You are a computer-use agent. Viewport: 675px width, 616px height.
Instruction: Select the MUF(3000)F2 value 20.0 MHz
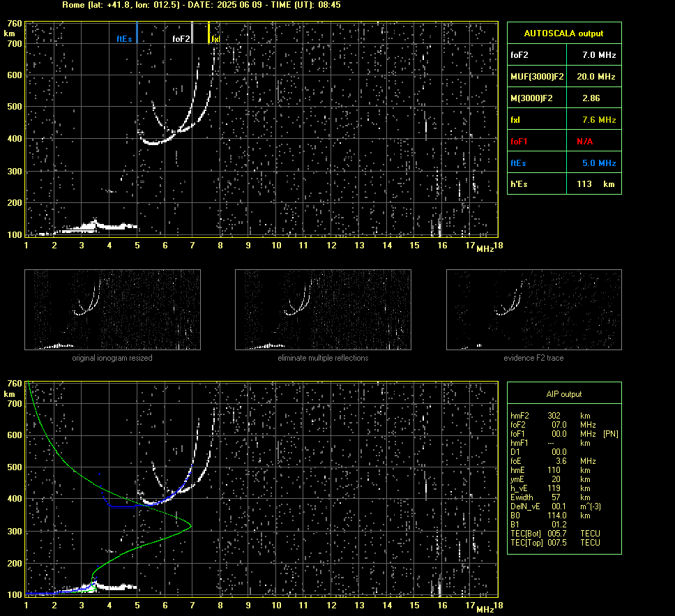(596, 77)
